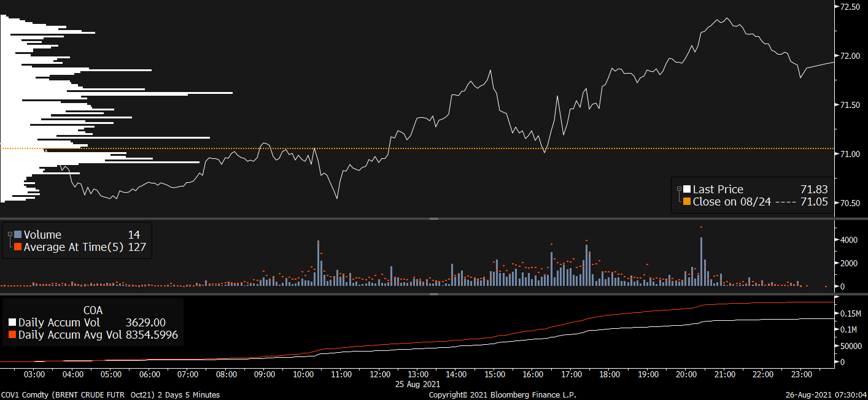Viewport: 868px width, 400px height.
Task: Click the 'COA' legend title
Action: pyautogui.click(x=93, y=310)
